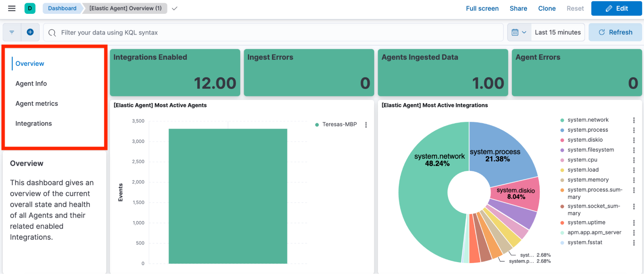Click the system.process legend color dot
The image size is (644, 274).
coord(562,130)
